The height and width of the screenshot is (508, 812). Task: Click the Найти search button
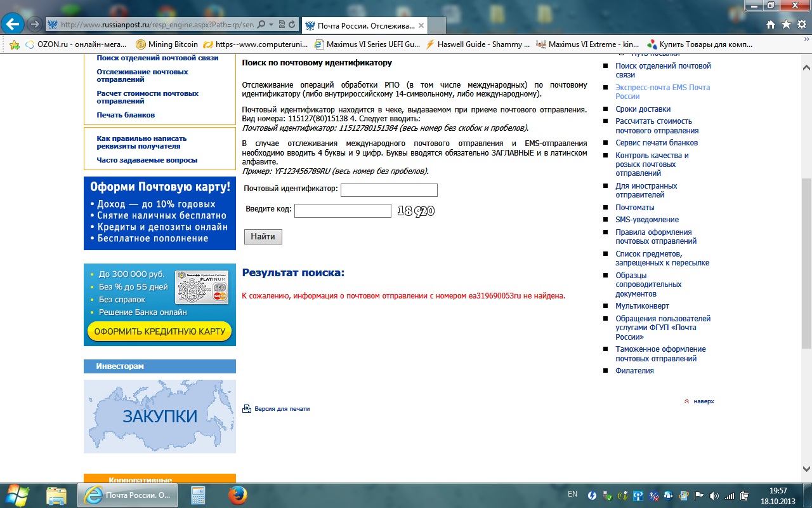coord(263,237)
